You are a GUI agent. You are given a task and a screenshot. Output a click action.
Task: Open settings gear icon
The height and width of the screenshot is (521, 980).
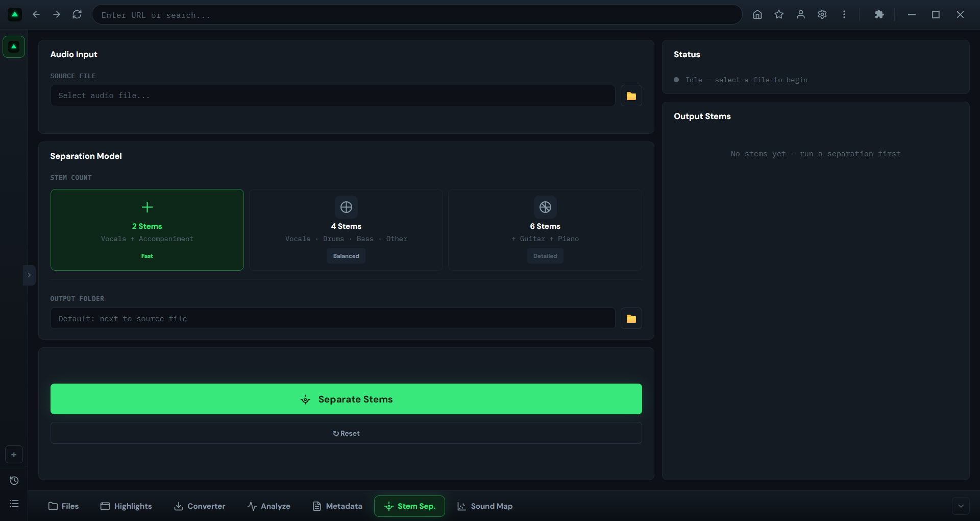(x=822, y=14)
